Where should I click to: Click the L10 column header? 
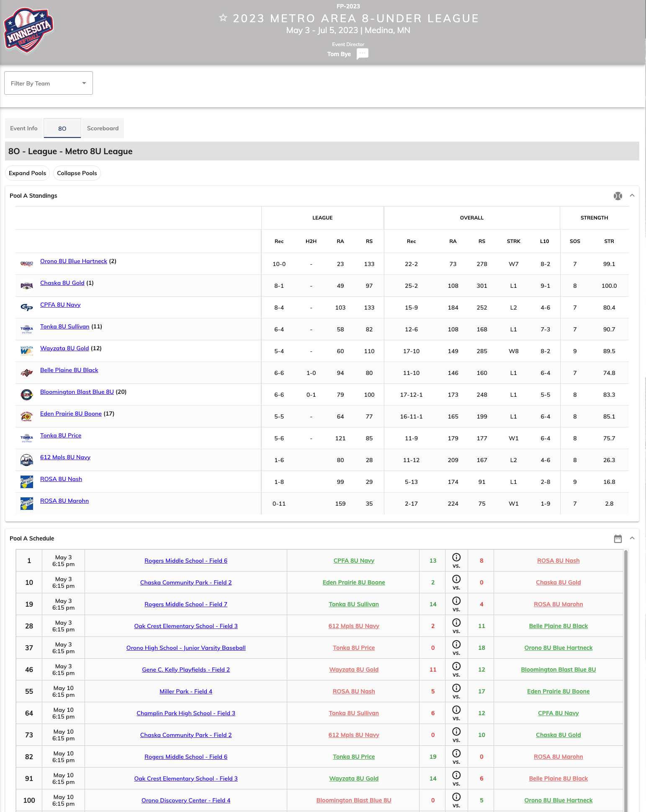click(x=544, y=241)
